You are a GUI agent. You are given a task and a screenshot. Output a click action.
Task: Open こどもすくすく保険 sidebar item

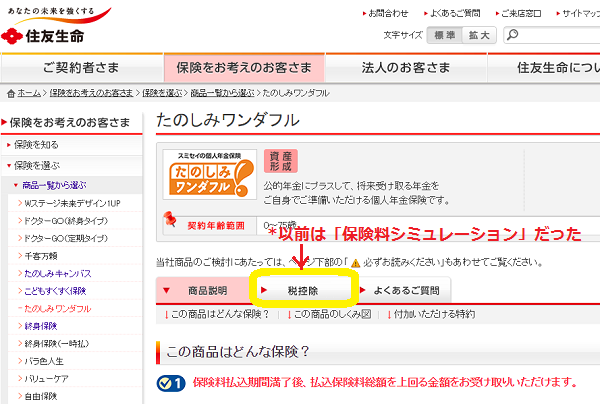55,291
